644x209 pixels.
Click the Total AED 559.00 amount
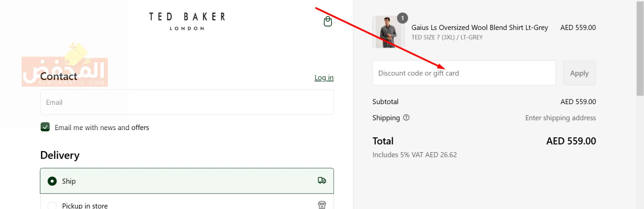571,141
